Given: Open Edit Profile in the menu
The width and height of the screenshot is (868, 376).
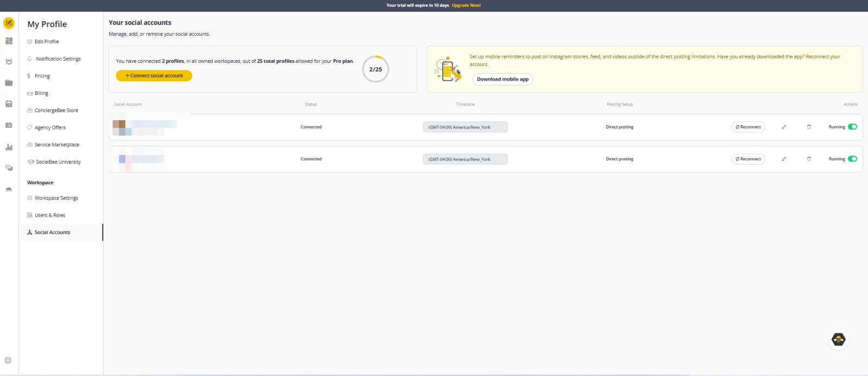Looking at the screenshot, I should pos(47,42).
